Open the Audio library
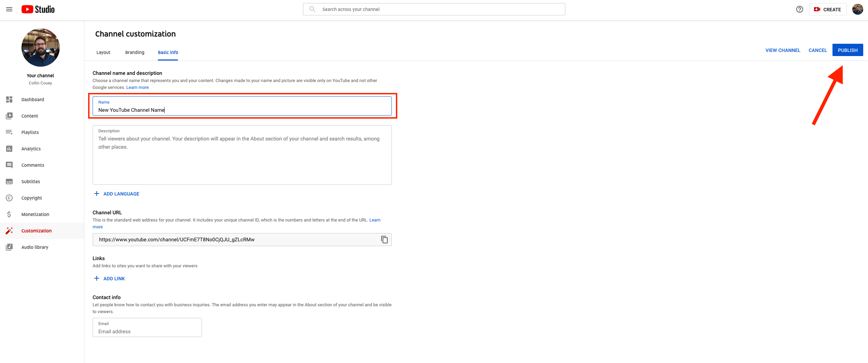 click(x=35, y=247)
